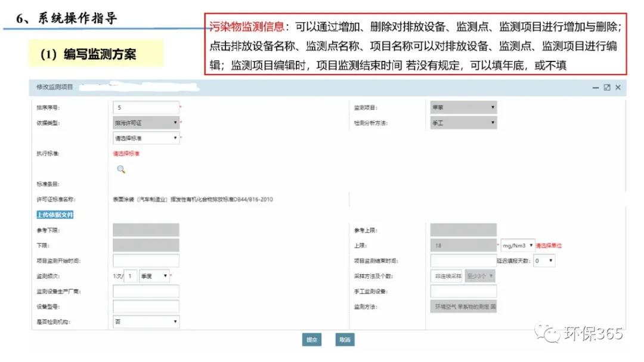This screenshot has height=362, width=644.
Task: Click the 项目监测结束时间 input field
Action: [x=463, y=261]
